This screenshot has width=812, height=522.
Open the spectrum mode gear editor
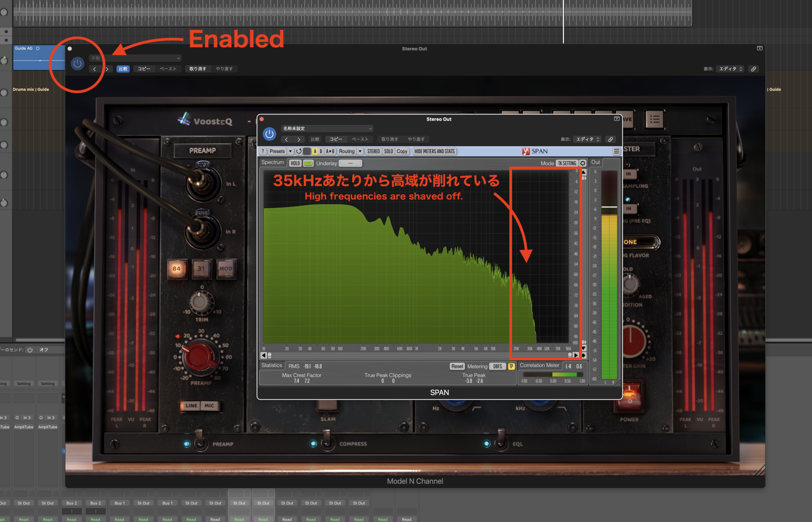pyautogui.click(x=583, y=163)
